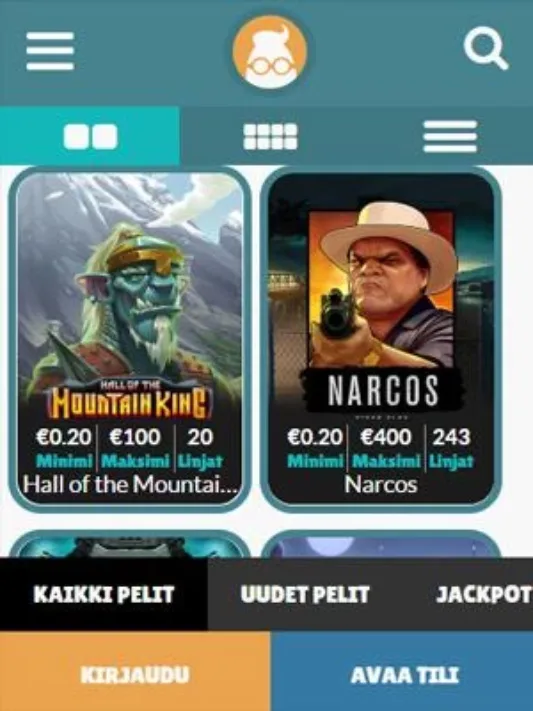Click the Avaa Tili button

point(404,675)
